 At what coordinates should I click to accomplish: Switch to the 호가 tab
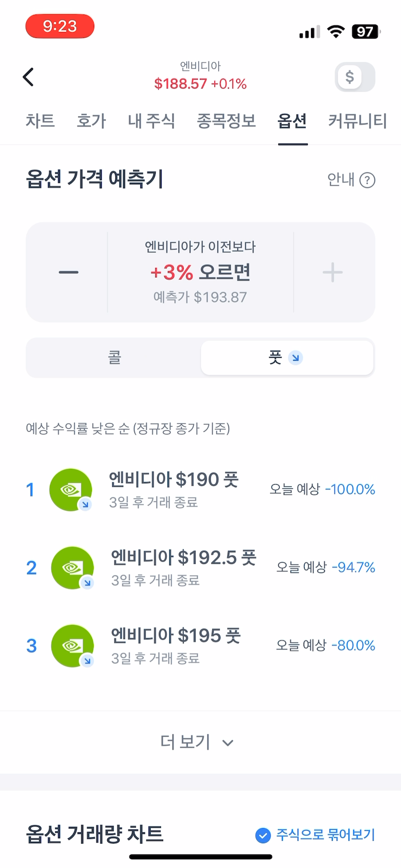[x=91, y=121]
